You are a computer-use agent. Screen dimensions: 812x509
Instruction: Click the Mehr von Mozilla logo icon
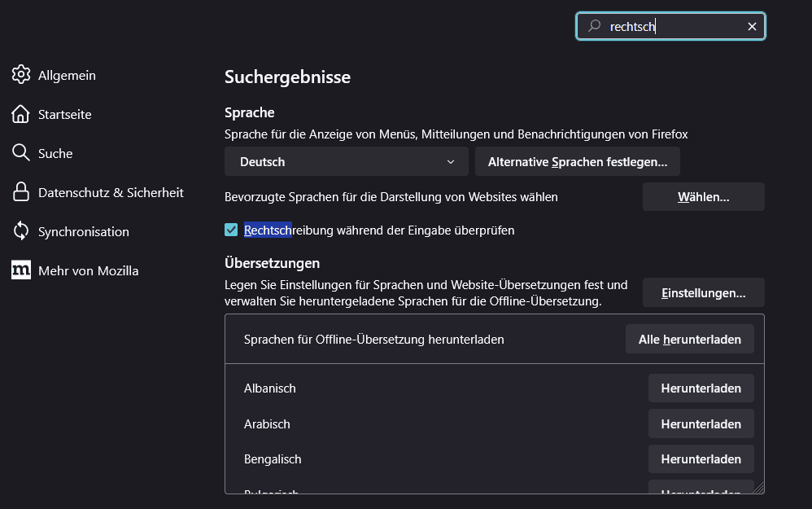click(21, 270)
